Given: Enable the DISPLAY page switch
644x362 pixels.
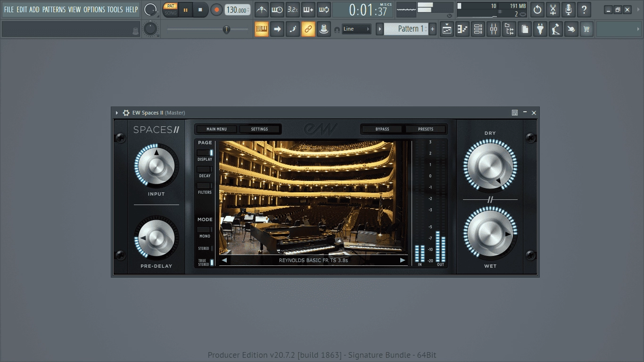Looking at the screenshot, I should pyautogui.click(x=205, y=153).
